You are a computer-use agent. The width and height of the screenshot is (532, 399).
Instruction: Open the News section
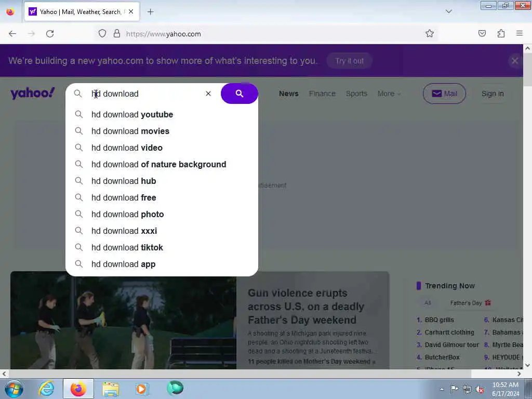click(x=289, y=94)
